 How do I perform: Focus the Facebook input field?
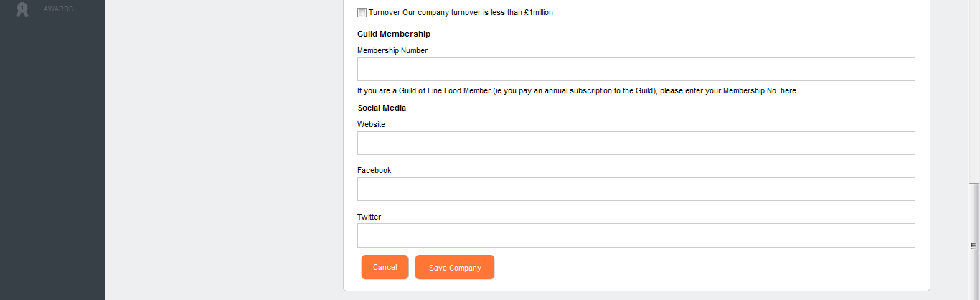[636, 189]
